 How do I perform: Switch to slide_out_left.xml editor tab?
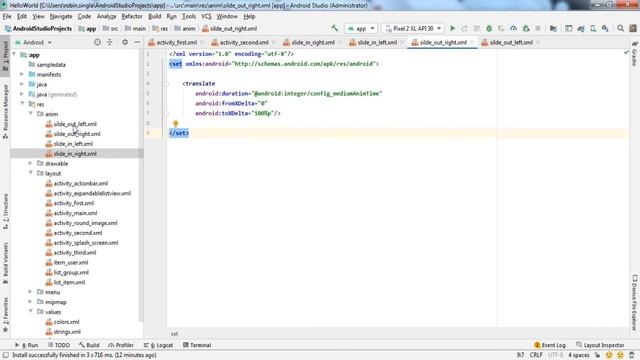(510, 42)
